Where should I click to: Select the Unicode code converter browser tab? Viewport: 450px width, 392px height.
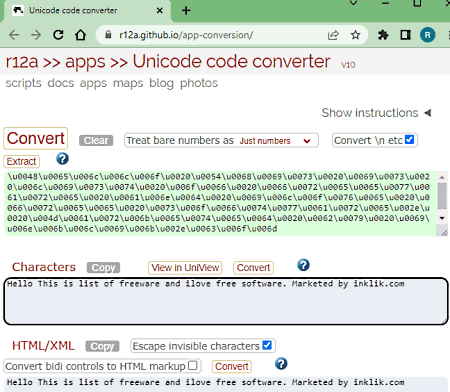pyautogui.click(x=87, y=11)
